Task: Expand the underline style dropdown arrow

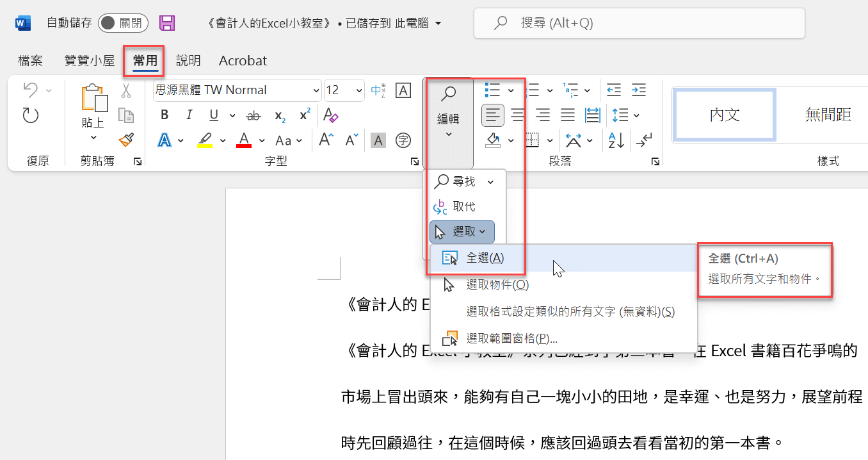Action: 232,115
